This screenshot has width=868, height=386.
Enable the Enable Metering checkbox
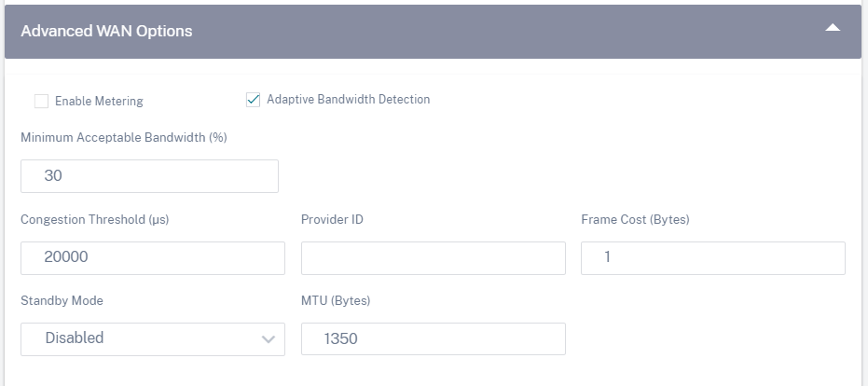[x=42, y=102]
